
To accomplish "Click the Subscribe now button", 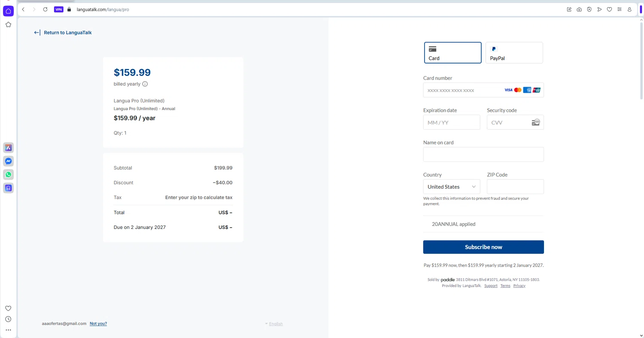I will [483, 247].
